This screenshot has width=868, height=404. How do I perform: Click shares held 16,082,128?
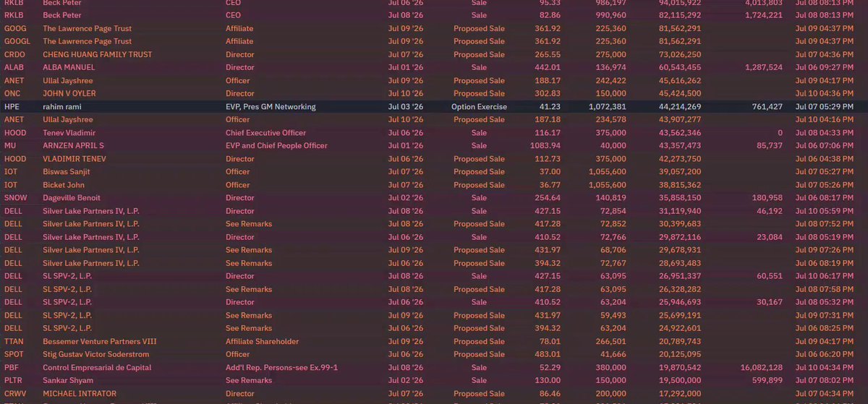click(760, 366)
